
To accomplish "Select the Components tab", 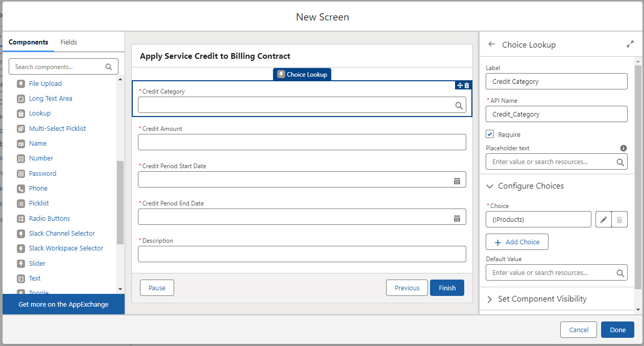I will [x=29, y=42].
